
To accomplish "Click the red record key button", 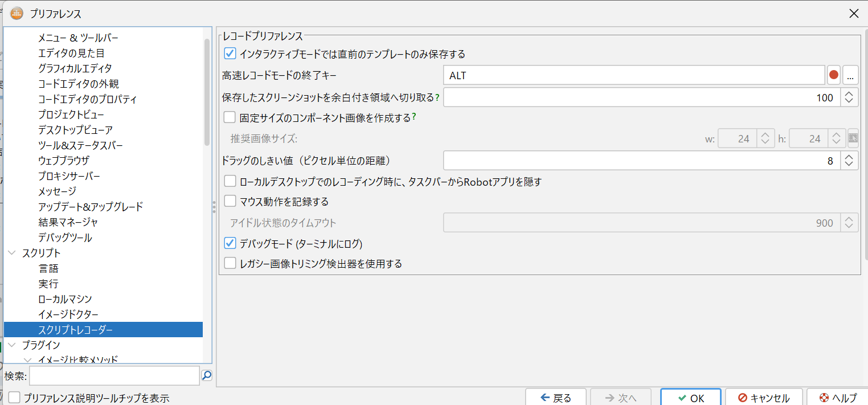I will click(834, 75).
